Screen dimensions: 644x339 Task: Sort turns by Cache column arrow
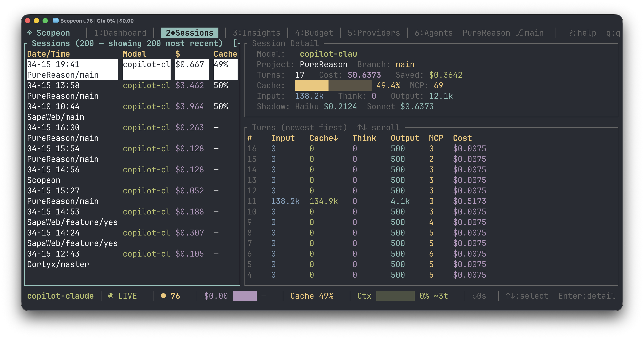[x=336, y=138]
